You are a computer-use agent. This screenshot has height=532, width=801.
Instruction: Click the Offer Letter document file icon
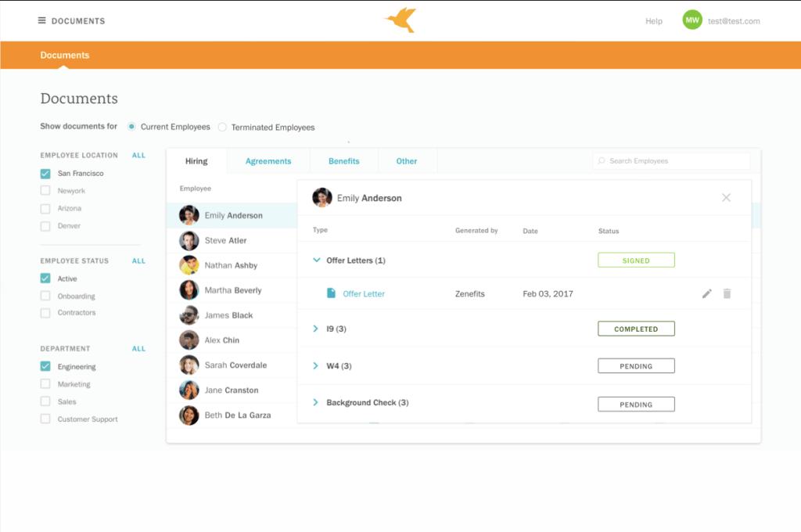pos(331,293)
